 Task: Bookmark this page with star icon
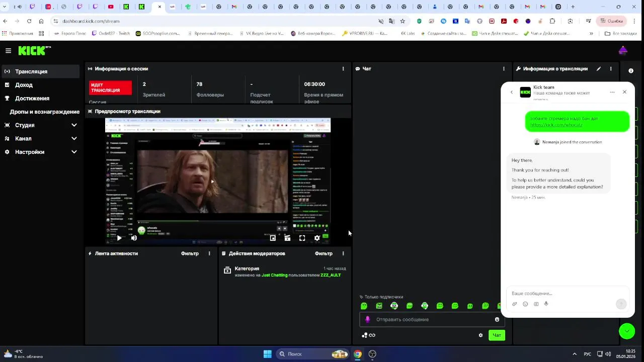(403, 21)
